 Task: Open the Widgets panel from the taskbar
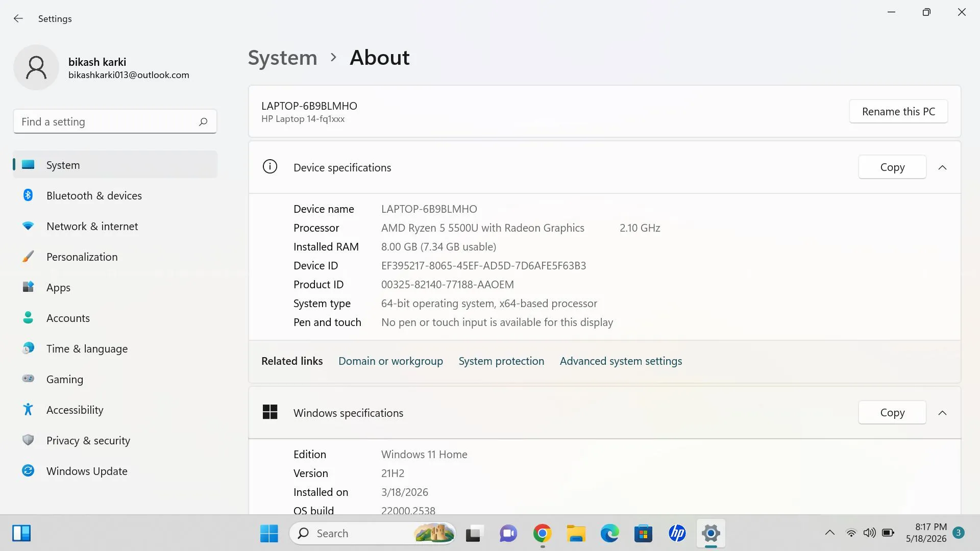[21, 533]
